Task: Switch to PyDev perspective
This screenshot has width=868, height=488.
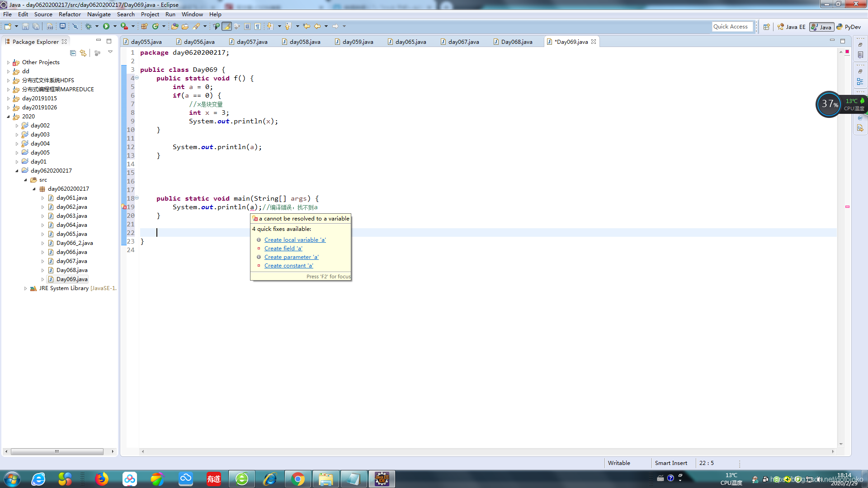Action: 849,27
